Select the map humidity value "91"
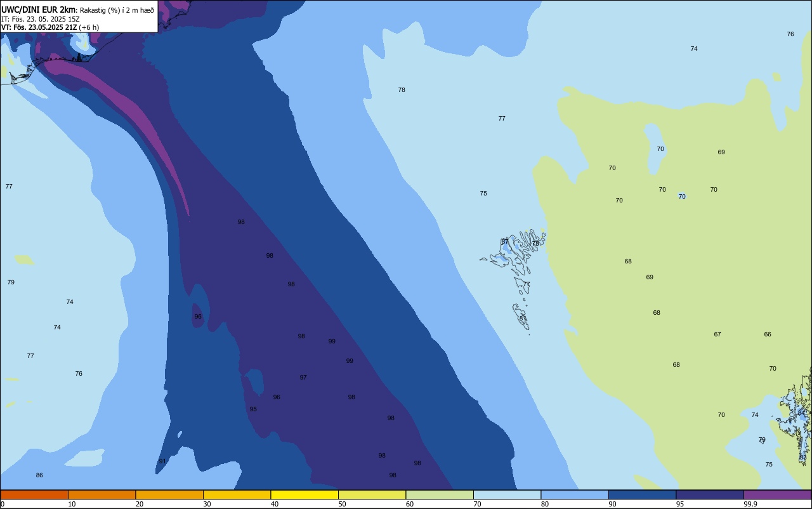Image resolution: width=812 pixels, height=509 pixels. pos(162,461)
